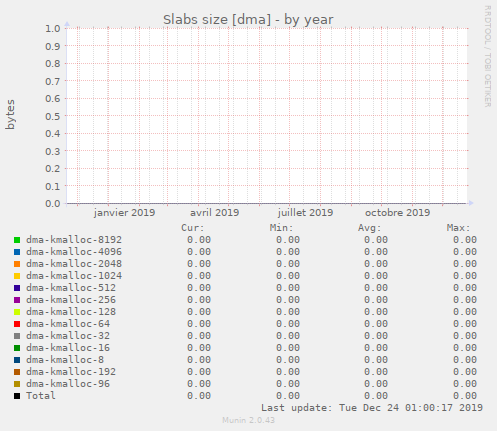The height and width of the screenshot is (431, 497).
Task: Click the yellow dma-kmalloc-1024 legend swatch
Action: coord(17,276)
